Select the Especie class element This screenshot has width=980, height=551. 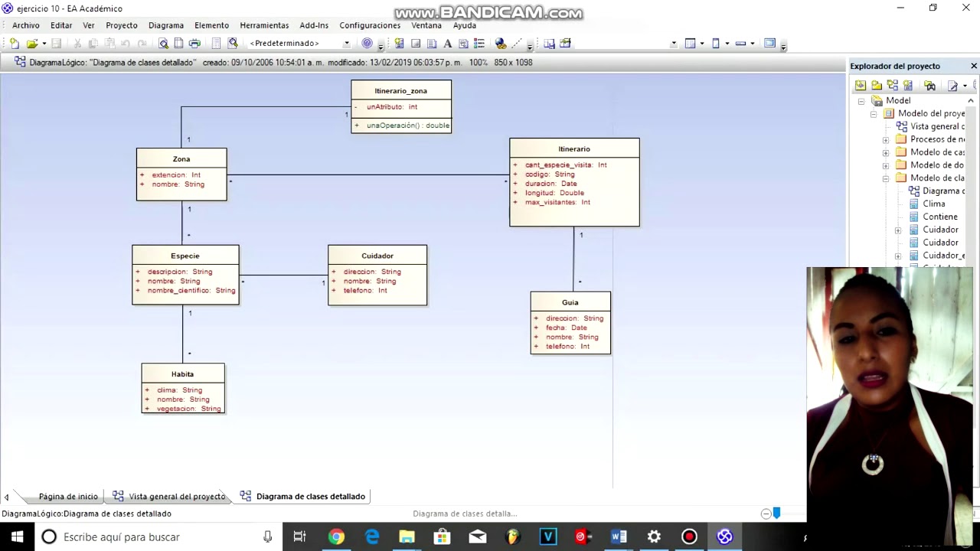185,275
